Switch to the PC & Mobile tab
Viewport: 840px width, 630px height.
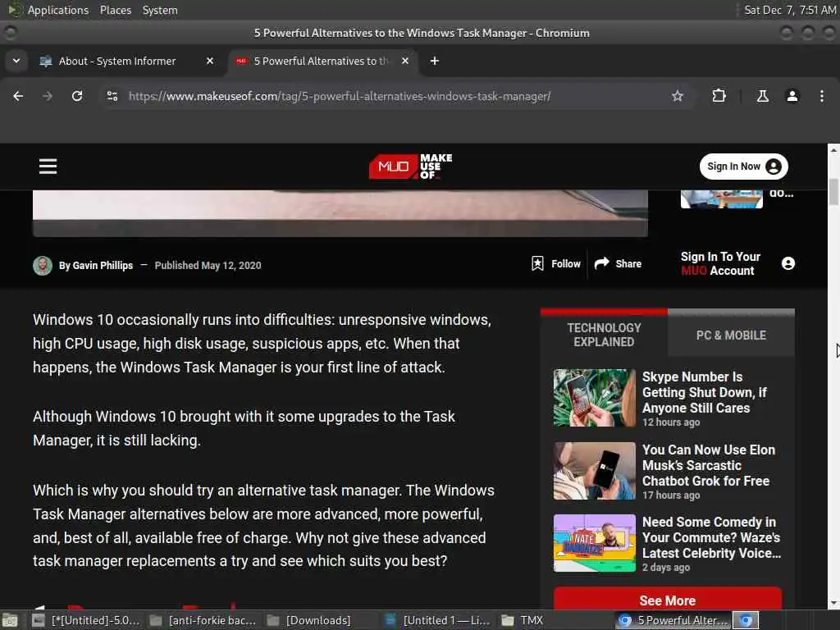(731, 336)
